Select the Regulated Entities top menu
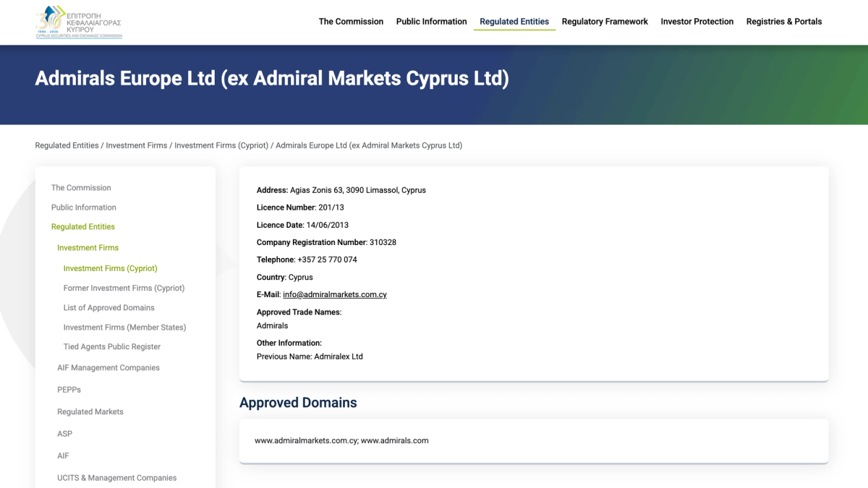The height and width of the screenshot is (488, 868). tap(514, 22)
